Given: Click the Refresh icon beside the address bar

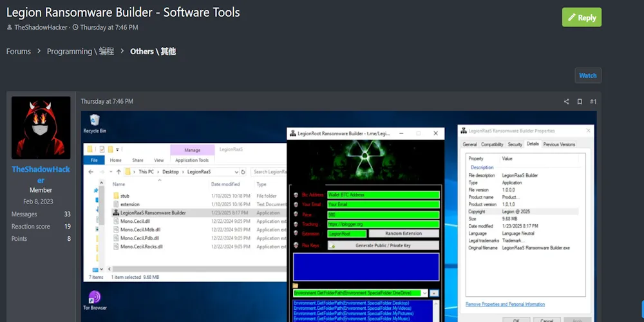Looking at the screenshot, I should [243, 172].
